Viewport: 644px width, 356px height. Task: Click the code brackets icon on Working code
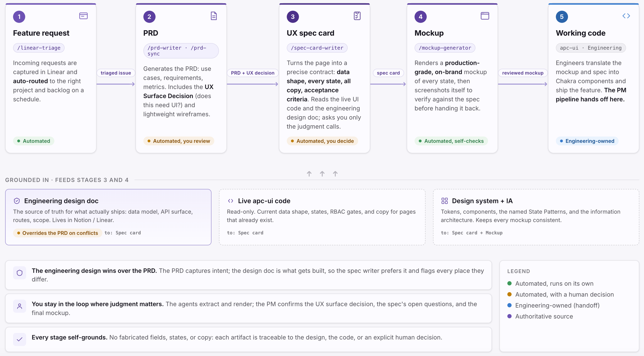626,16
